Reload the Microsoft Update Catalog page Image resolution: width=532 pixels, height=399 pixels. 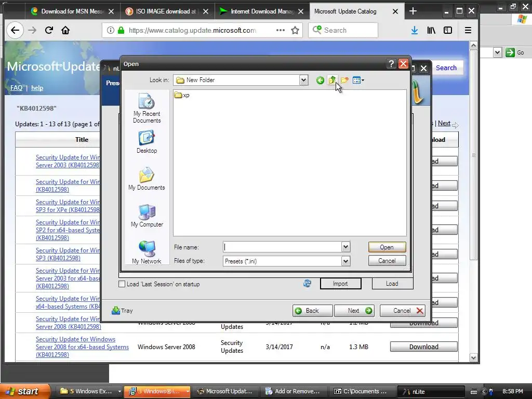click(x=49, y=30)
